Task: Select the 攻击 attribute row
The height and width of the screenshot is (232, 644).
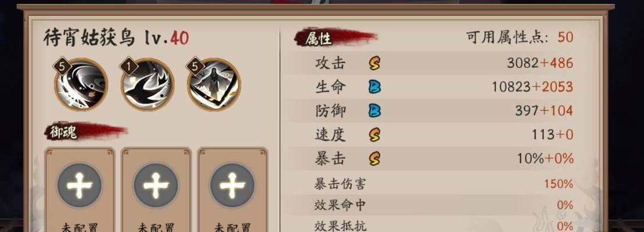Action: coord(434,63)
